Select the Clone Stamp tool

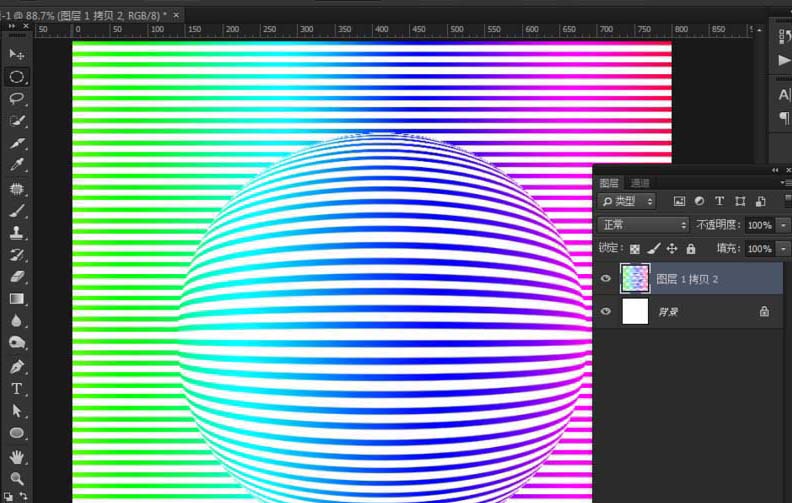click(x=17, y=232)
